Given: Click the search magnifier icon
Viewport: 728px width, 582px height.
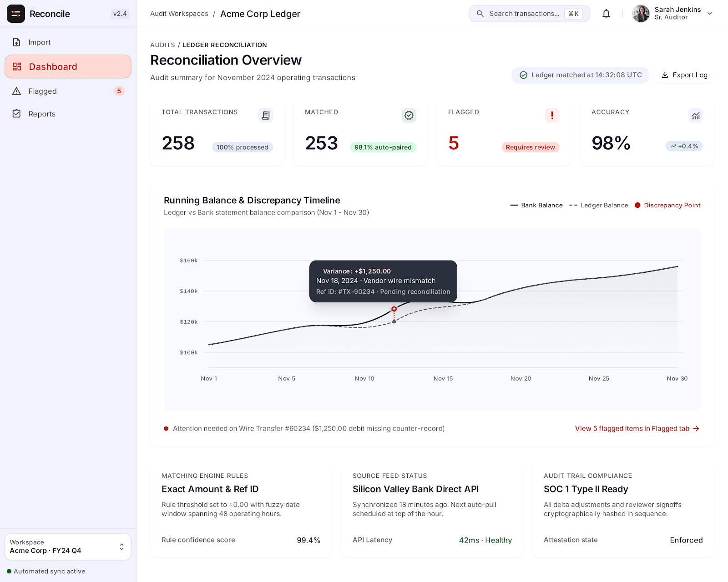Looking at the screenshot, I should click(x=480, y=14).
